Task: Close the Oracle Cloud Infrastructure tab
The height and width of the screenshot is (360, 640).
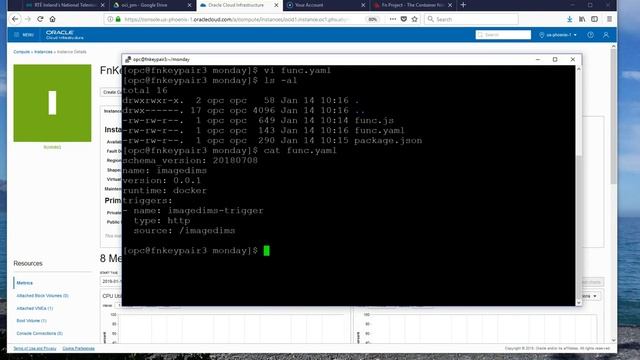Action: click(276, 5)
